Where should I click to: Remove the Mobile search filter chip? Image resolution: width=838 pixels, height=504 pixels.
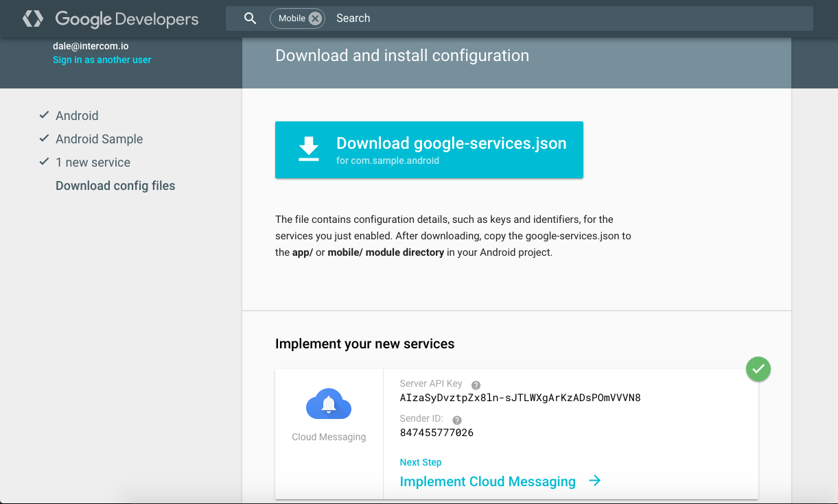[315, 19]
